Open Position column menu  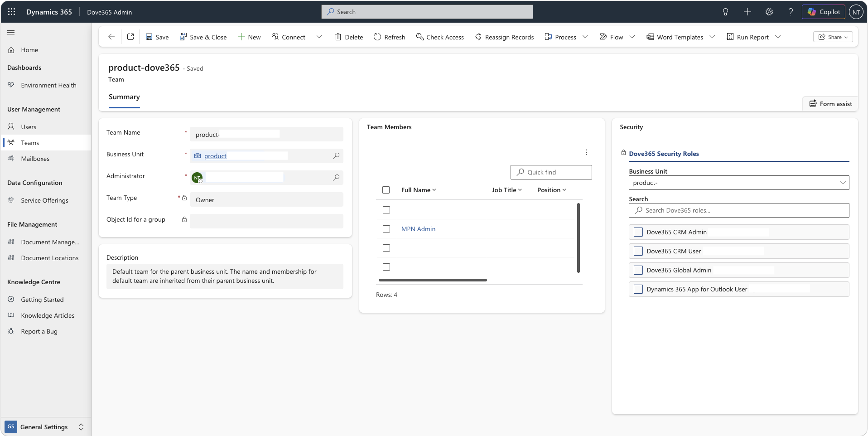click(x=552, y=190)
